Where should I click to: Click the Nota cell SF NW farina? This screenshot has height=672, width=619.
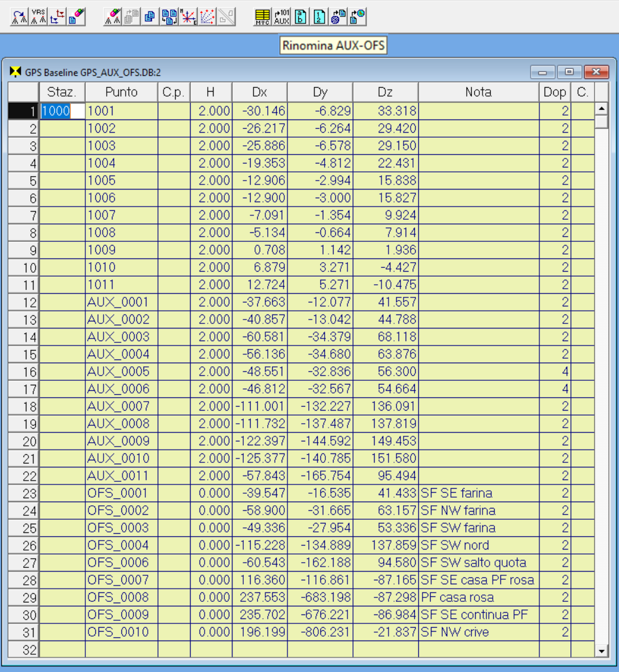[478, 510]
